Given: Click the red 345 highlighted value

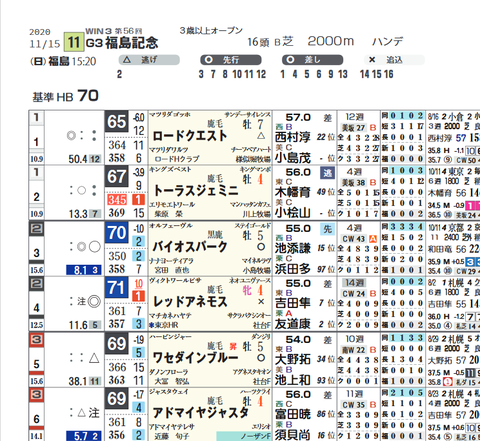Looking at the screenshot, I should [x=117, y=200].
